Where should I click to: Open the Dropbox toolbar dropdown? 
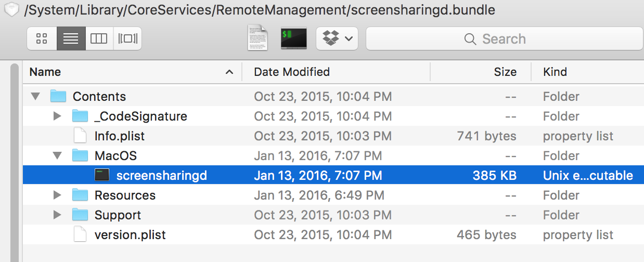(337, 38)
